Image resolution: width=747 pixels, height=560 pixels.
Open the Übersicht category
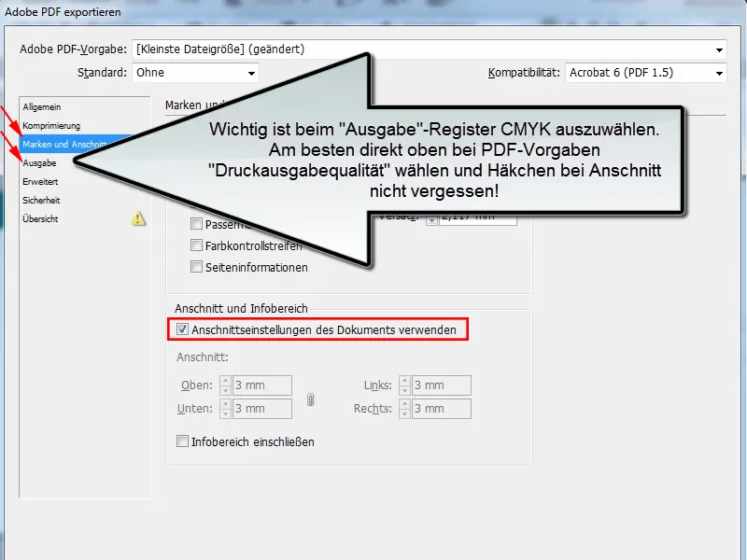pos(40,219)
